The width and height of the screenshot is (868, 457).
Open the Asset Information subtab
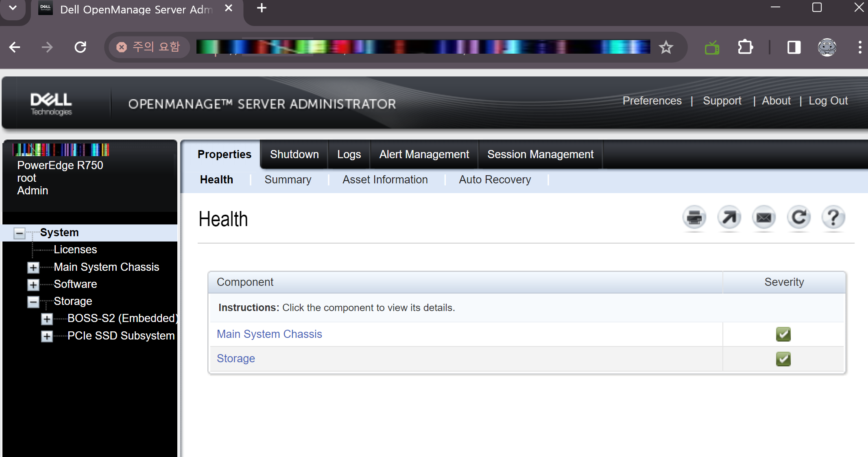pos(385,180)
